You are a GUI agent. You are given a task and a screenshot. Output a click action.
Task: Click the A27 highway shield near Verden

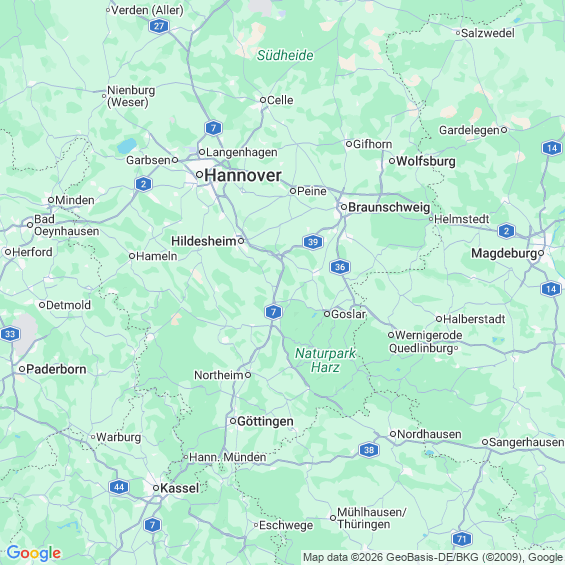pos(159,26)
